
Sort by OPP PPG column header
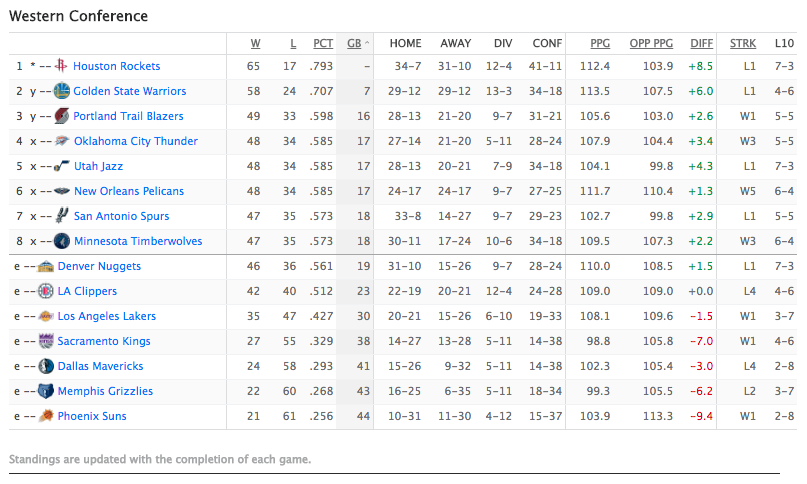click(x=651, y=43)
